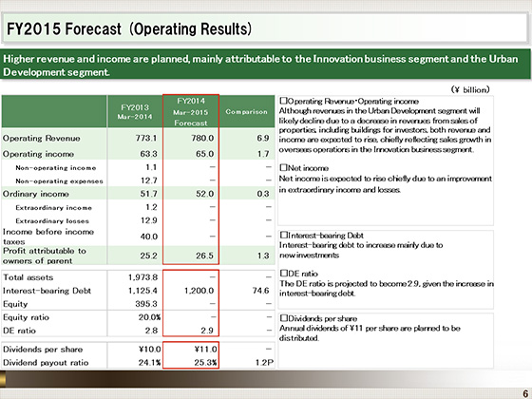Click the 'Extraordinary income' row label
Image resolution: width=532 pixels, height=399 pixels.
pyautogui.click(x=53, y=208)
